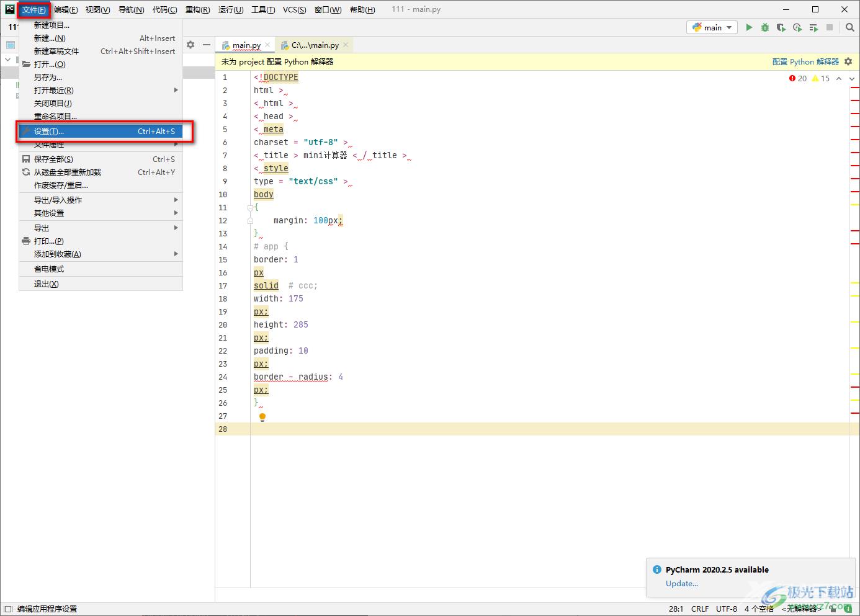Start debugging with the green bug icon
Image resolution: width=860 pixels, height=616 pixels.
pyautogui.click(x=765, y=27)
